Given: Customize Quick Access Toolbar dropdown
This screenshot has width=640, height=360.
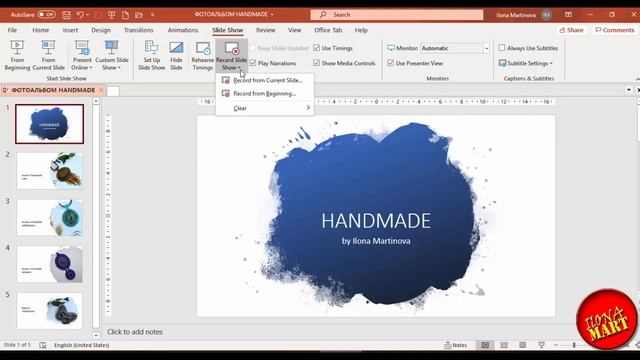Looking at the screenshot, I should point(152,15).
